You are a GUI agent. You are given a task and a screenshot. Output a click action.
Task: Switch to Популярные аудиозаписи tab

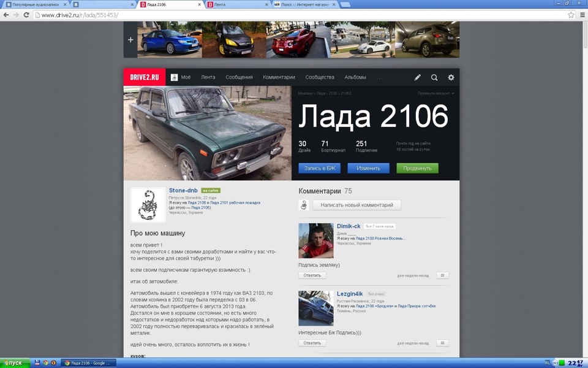coord(36,4)
